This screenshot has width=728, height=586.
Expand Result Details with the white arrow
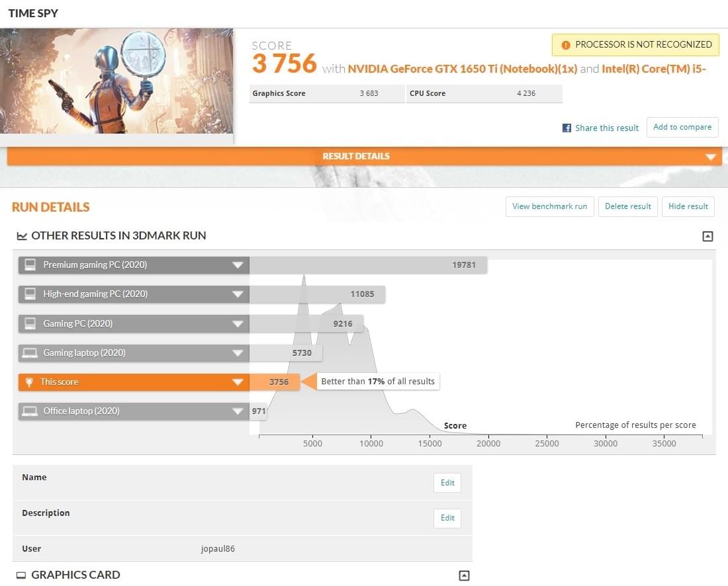(x=710, y=157)
